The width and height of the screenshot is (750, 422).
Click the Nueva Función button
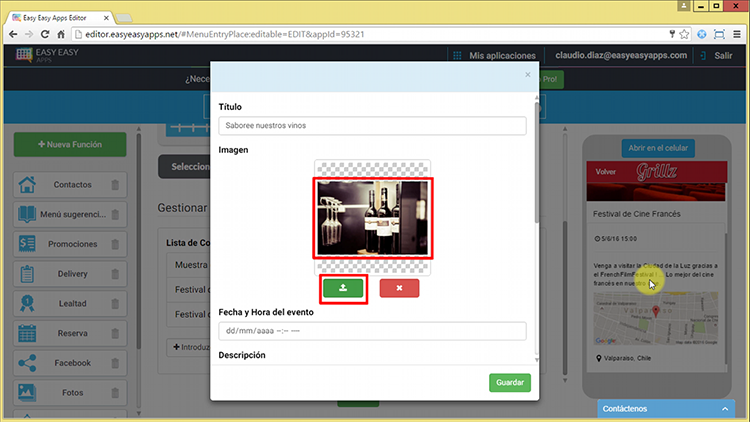[x=70, y=145]
